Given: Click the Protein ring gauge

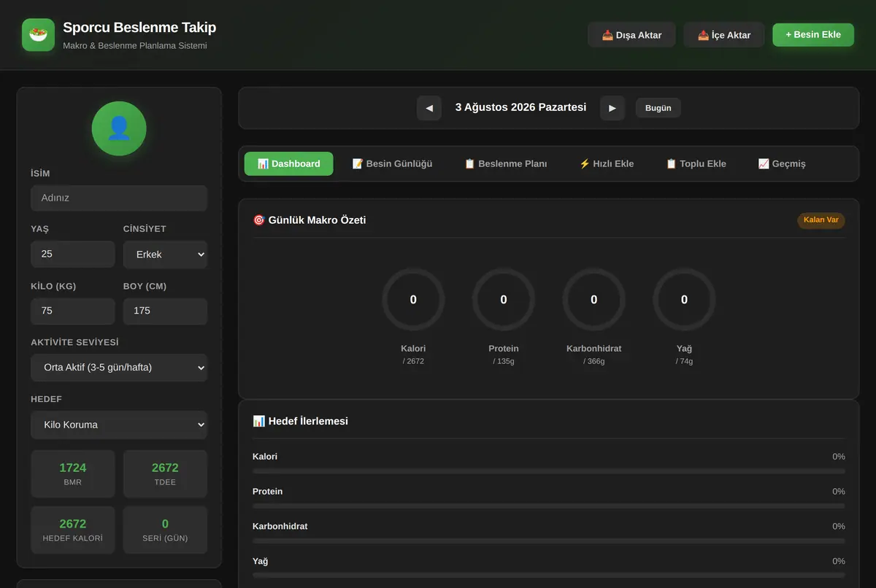Looking at the screenshot, I should click(504, 299).
